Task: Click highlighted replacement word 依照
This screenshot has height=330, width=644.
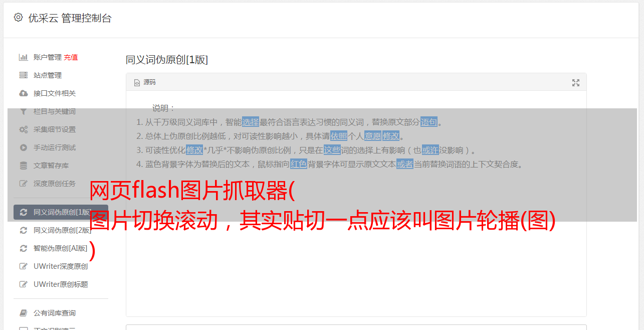Action: [x=339, y=136]
